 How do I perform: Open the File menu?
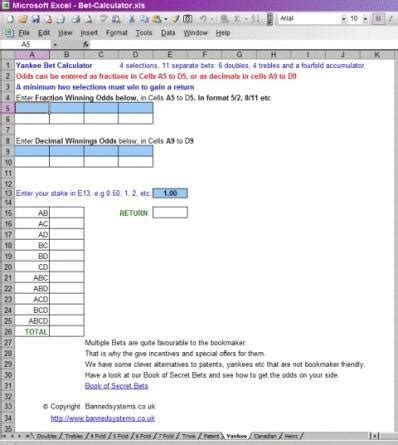coord(24,33)
